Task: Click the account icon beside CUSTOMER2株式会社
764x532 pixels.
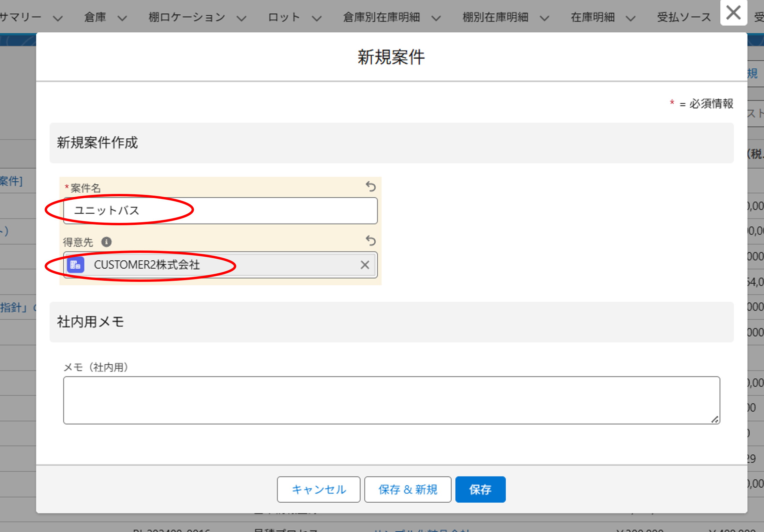Action: [75, 265]
